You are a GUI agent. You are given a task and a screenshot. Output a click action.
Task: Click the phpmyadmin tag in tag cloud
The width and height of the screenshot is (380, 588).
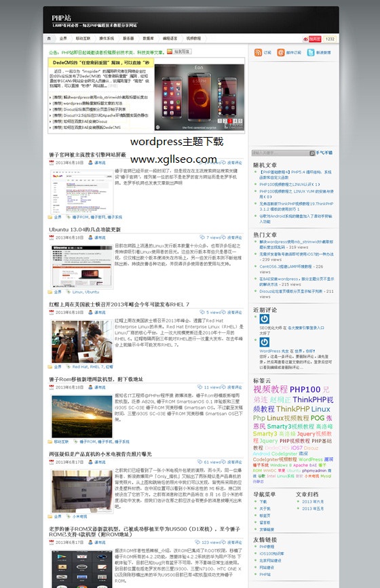tap(314, 470)
